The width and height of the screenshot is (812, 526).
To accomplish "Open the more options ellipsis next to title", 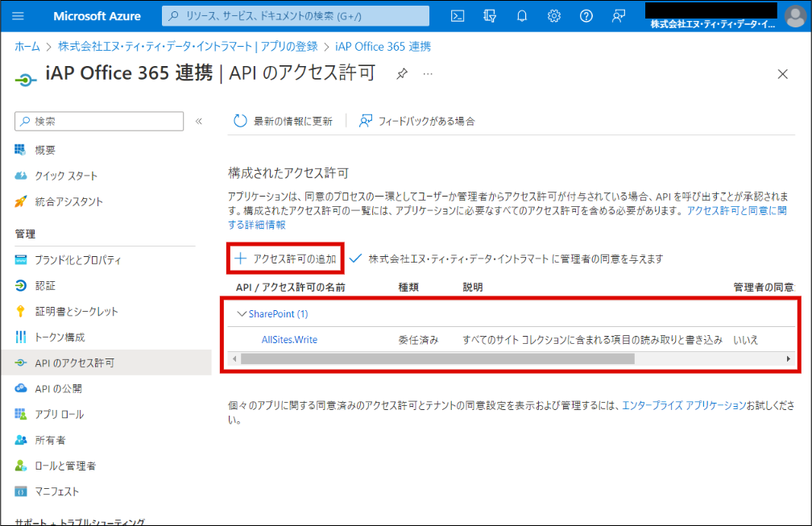I will tap(428, 74).
